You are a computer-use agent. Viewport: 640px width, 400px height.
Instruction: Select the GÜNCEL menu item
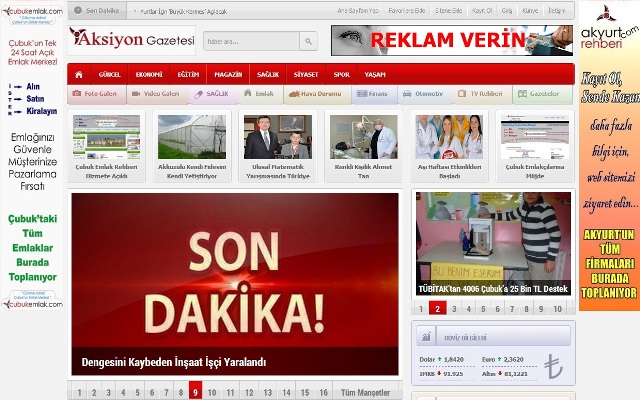coord(109,75)
